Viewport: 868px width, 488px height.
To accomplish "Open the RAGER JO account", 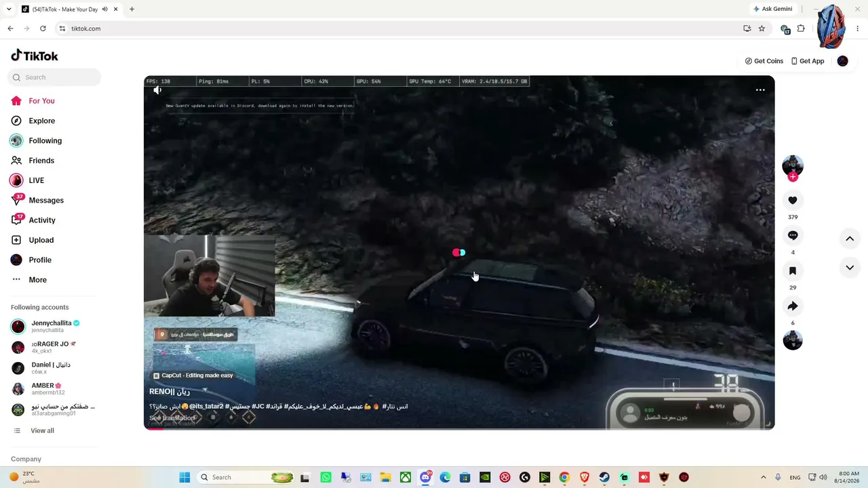I will click(53, 347).
